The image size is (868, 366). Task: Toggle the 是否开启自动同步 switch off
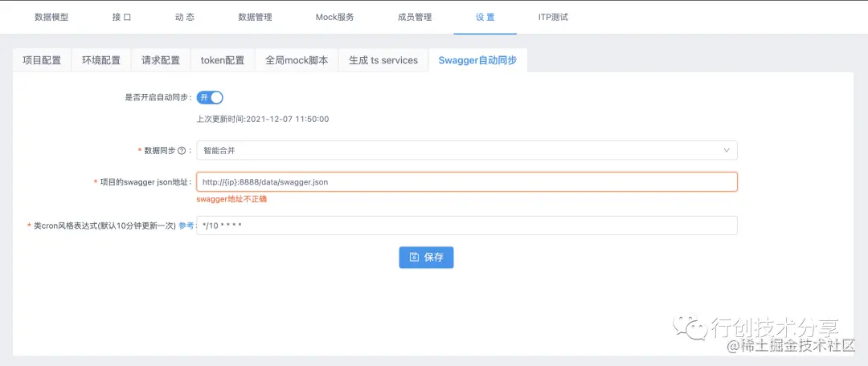(x=210, y=97)
